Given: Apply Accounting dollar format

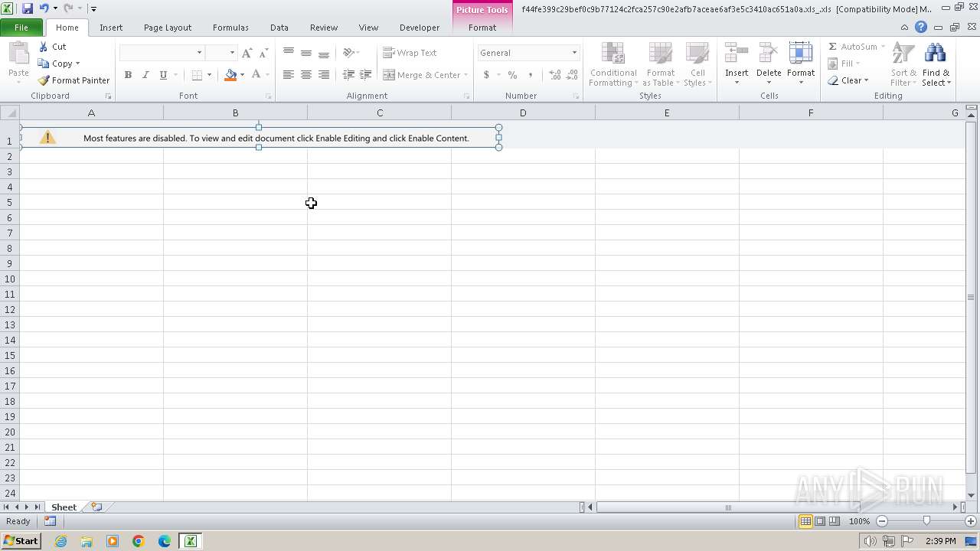Looking at the screenshot, I should [x=486, y=75].
